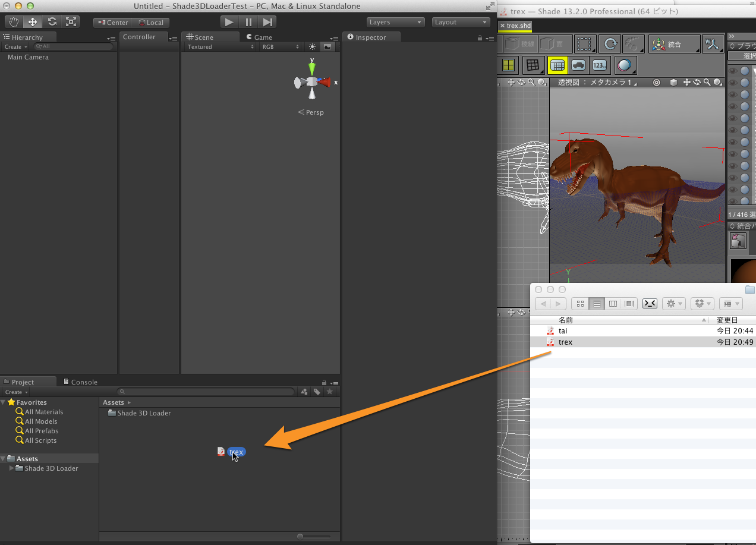
Task: Start Play mode in Unity
Action: [229, 22]
